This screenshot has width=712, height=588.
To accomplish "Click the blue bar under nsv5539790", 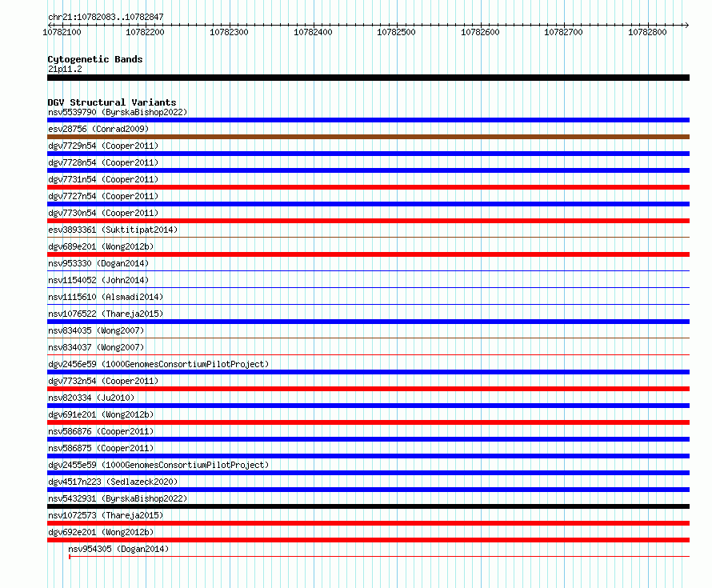I will (368, 120).
